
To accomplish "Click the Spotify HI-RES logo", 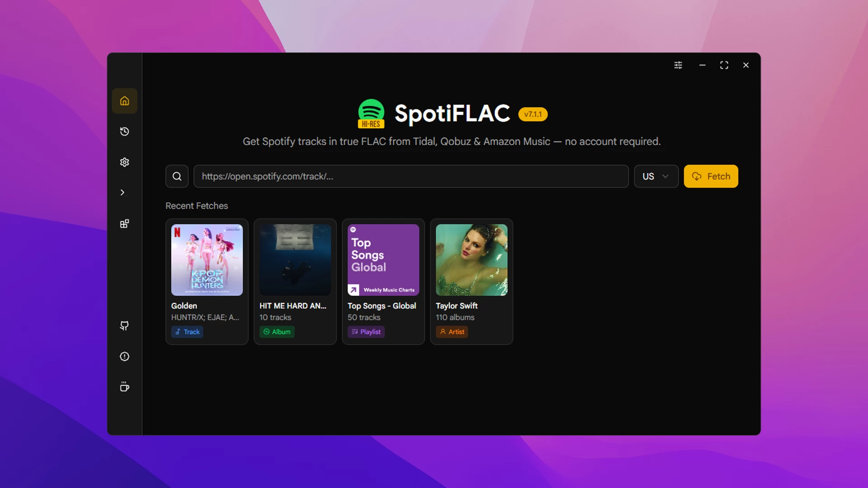I will (371, 113).
